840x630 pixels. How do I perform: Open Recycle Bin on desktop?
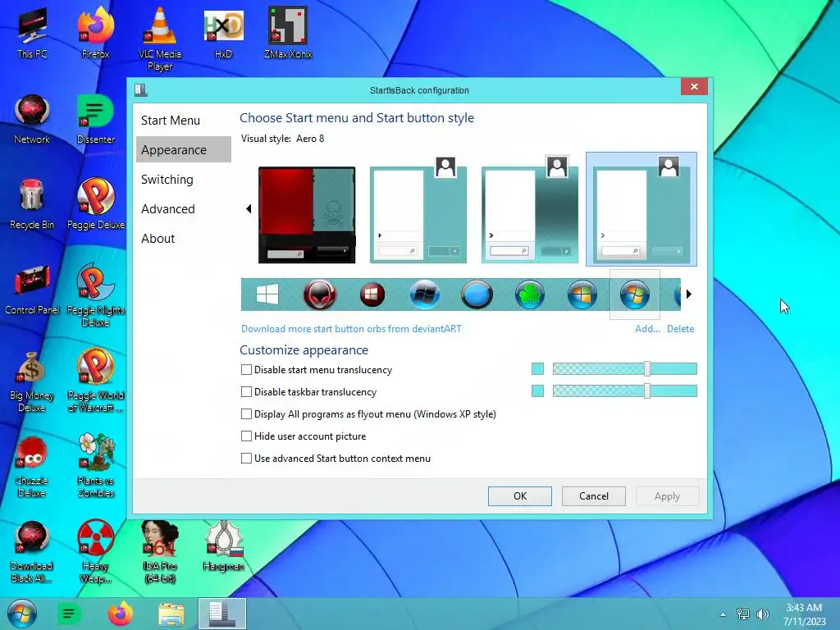tap(32, 204)
